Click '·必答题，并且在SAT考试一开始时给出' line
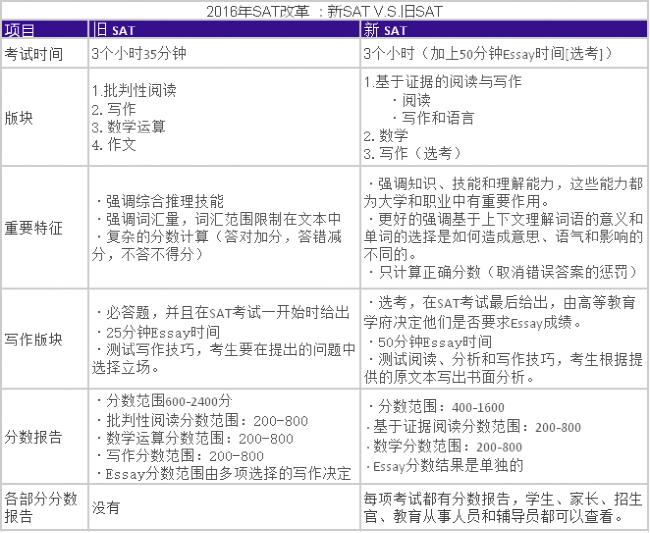Image resolution: width=650 pixels, height=533 pixels. pos(222,312)
